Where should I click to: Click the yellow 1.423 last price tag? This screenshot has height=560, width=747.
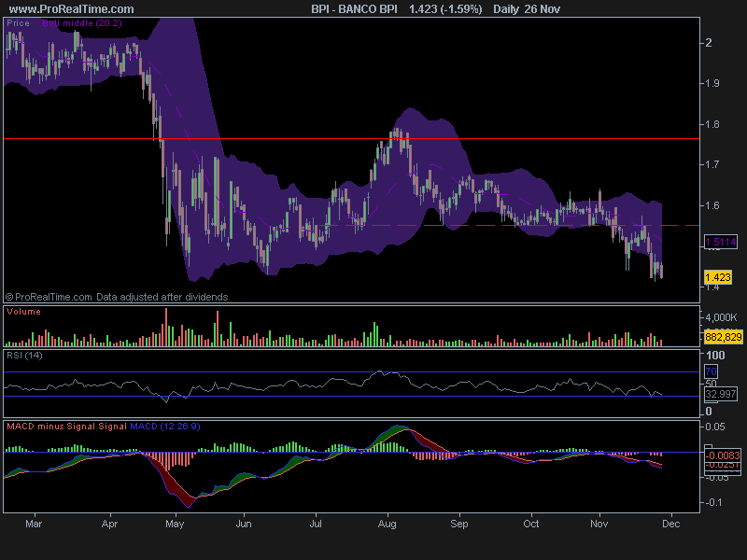(717, 277)
